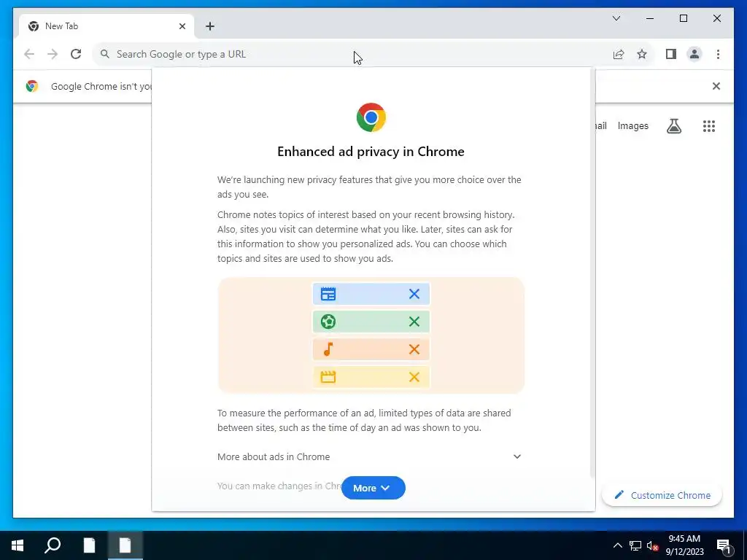This screenshot has width=747, height=560.
Task: Reload the current page
Action: [76, 54]
